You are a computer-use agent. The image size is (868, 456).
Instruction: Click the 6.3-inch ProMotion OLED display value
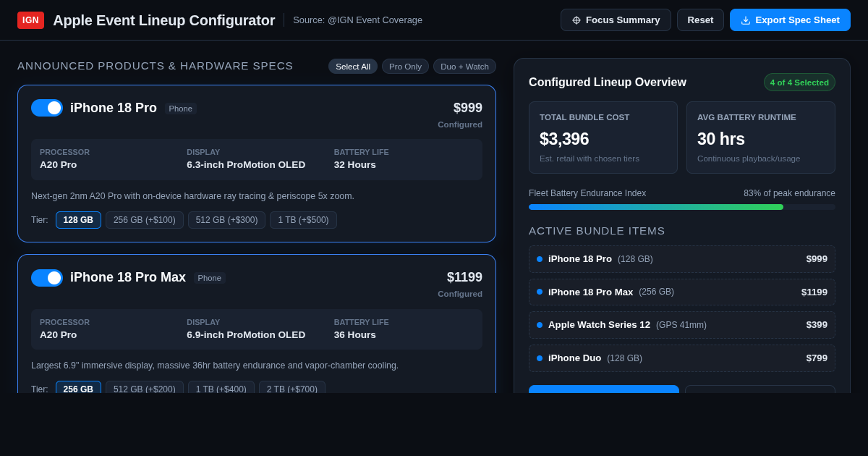coord(246,164)
